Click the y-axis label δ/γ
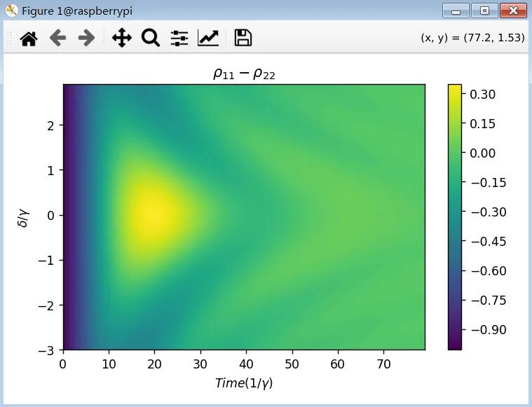 pyautogui.click(x=24, y=217)
